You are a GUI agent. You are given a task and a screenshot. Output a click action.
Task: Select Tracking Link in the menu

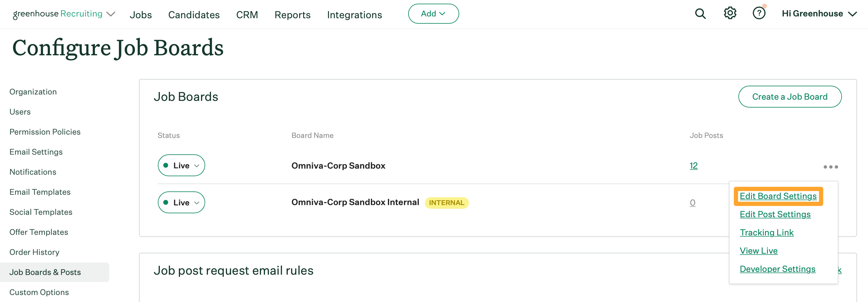(x=767, y=232)
